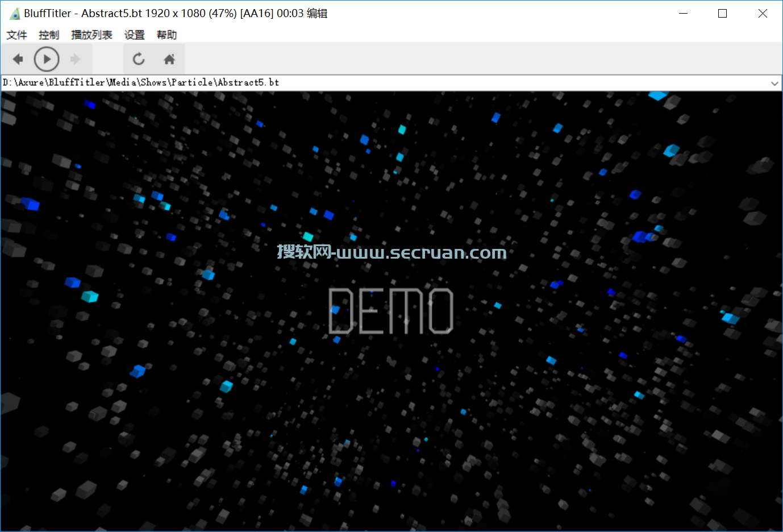Open the 控制 menu
The image size is (783, 532).
coord(49,35)
